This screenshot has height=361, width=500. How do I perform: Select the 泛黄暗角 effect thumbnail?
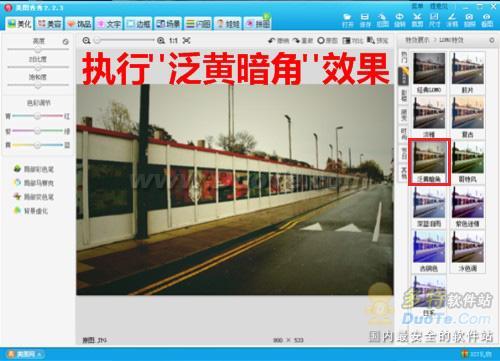tap(429, 161)
